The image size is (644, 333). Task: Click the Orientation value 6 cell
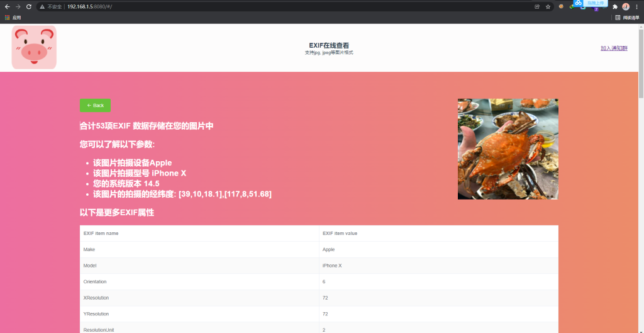pos(438,281)
